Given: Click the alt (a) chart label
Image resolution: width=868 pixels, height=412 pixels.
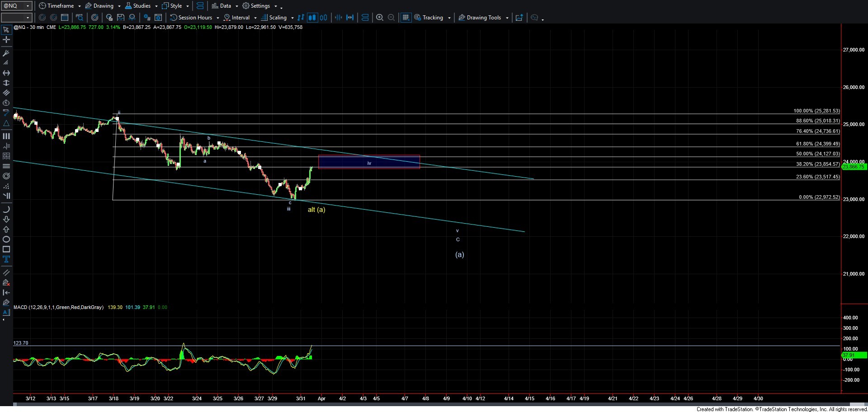Looking at the screenshot, I should coord(316,210).
